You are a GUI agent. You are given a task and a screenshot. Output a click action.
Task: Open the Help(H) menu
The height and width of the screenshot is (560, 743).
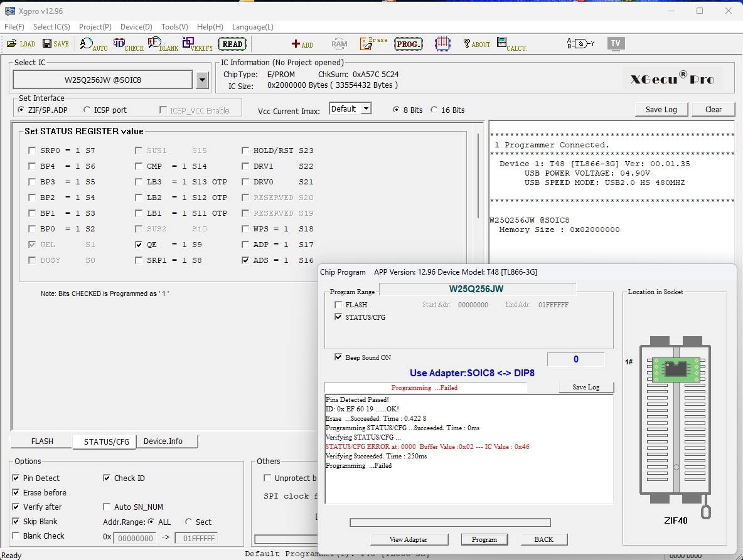(210, 27)
